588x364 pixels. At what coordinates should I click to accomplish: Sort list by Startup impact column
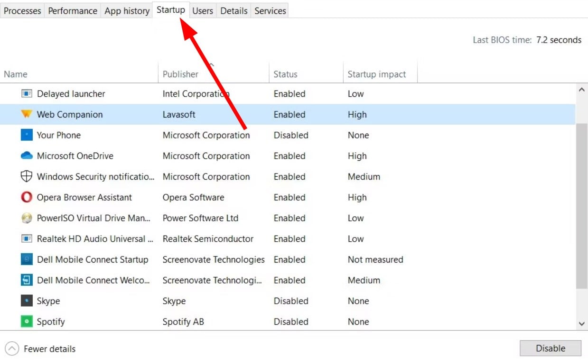[x=377, y=74]
